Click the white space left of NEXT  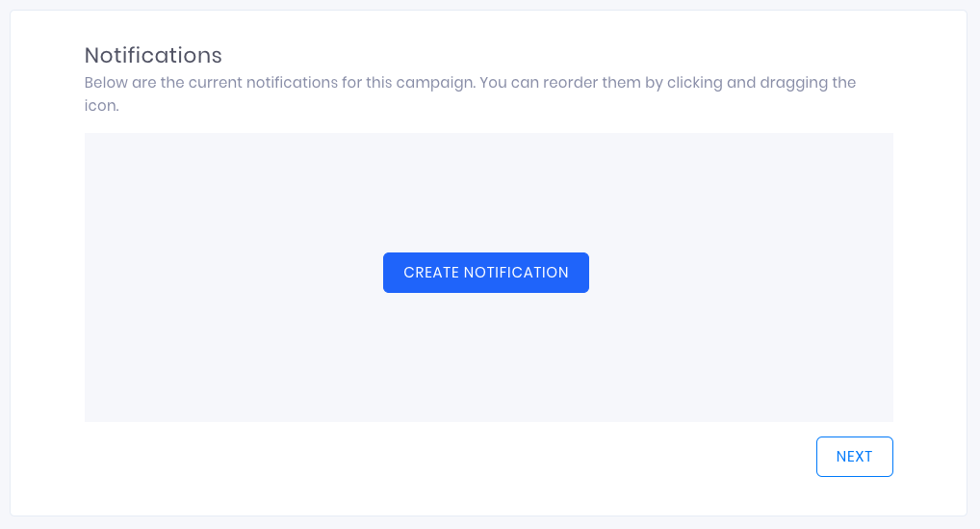450,457
